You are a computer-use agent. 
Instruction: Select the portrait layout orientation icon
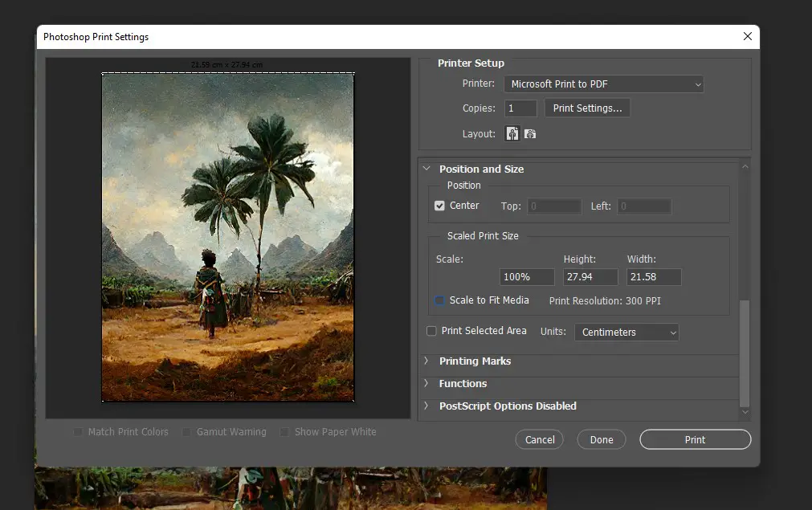coord(512,133)
